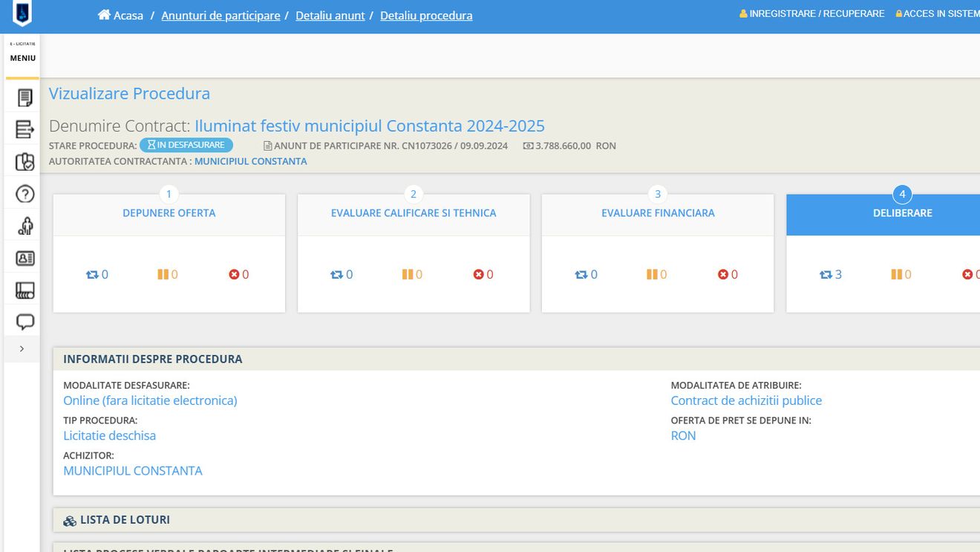Click step number 1 circle

pos(169,194)
